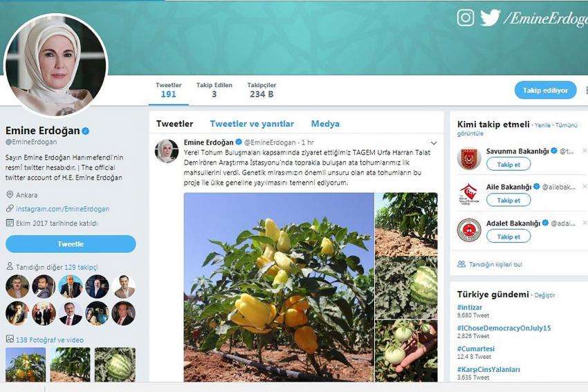This screenshot has width=588, height=392.
Task: Open the watermelon photo in the tweet
Action: (407, 288)
